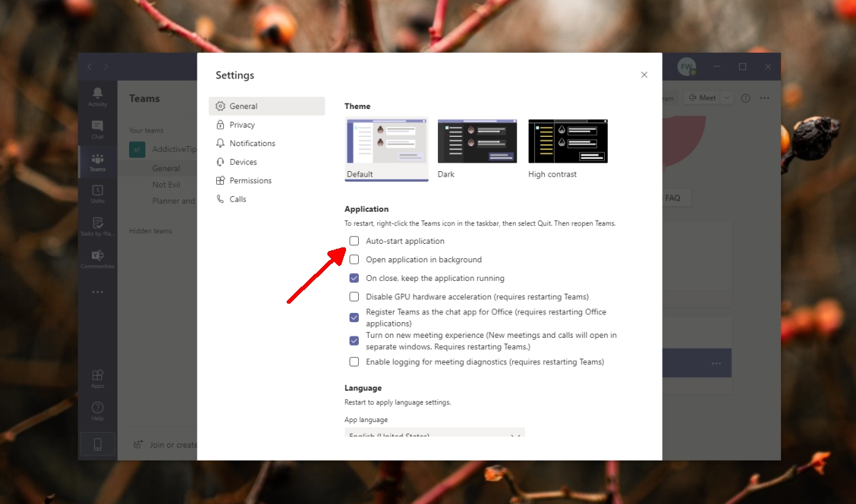This screenshot has height=504, width=856.
Task: Open Shifts app in sidebar
Action: [x=98, y=194]
